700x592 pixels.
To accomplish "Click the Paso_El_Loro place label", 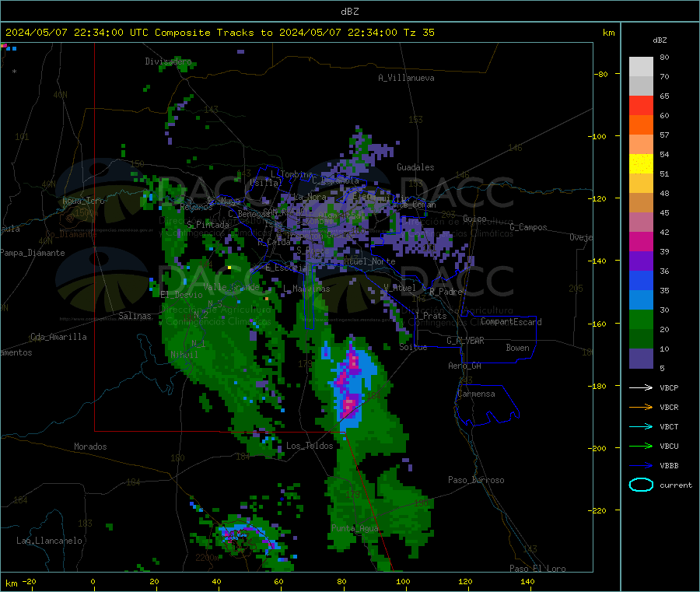I will click(x=537, y=569).
